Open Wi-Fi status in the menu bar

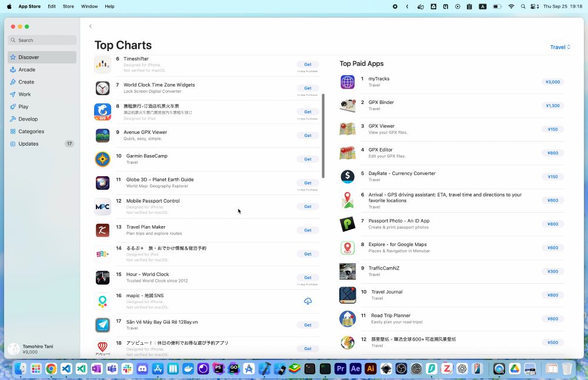pyautogui.click(x=511, y=6)
